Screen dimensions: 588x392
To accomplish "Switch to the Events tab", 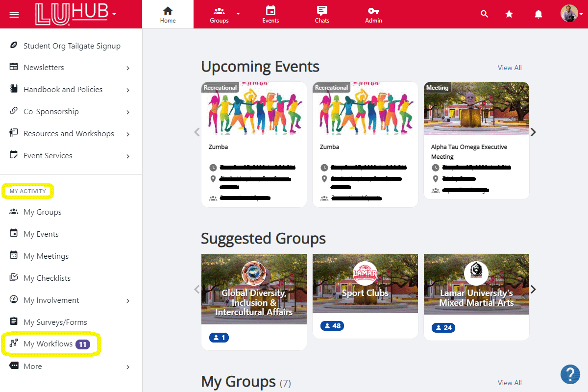I will [270, 14].
